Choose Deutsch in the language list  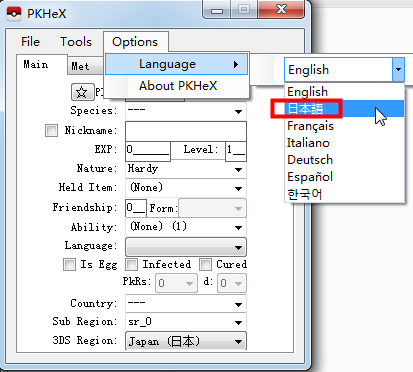(x=345, y=160)
